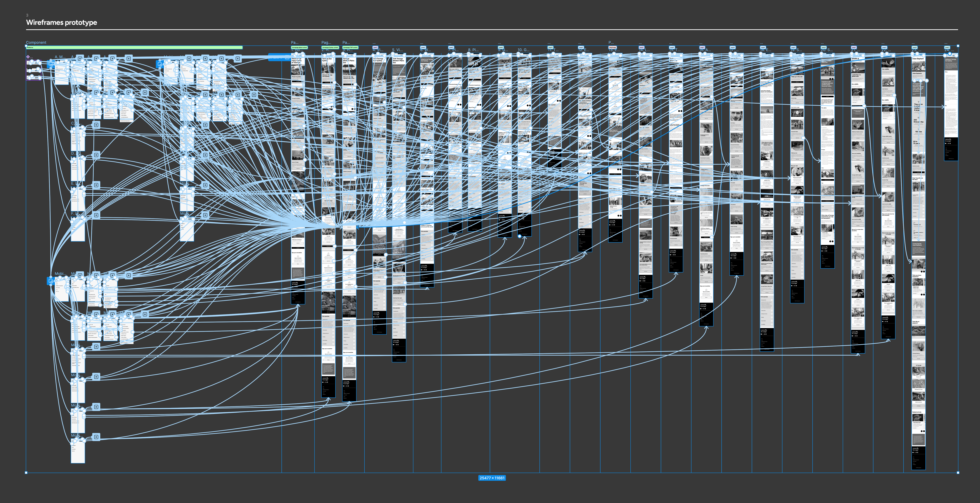
Task: Click the 'Homepage Sydney content' green tag
Action: tap(330, 48)
